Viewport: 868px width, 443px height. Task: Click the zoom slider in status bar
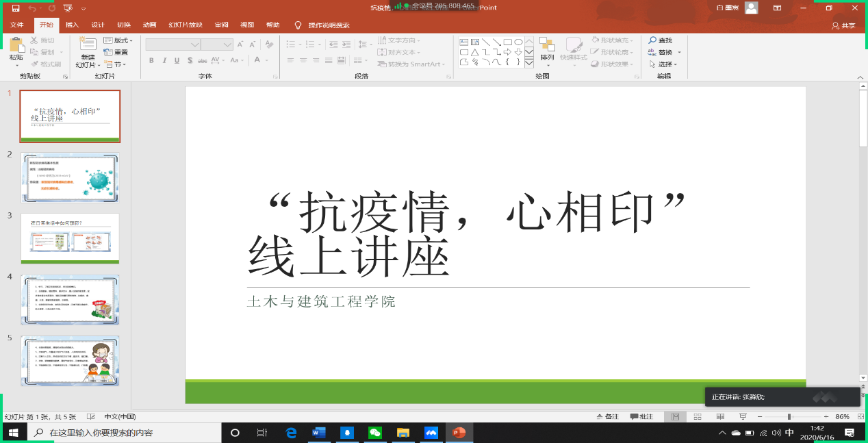789,416
